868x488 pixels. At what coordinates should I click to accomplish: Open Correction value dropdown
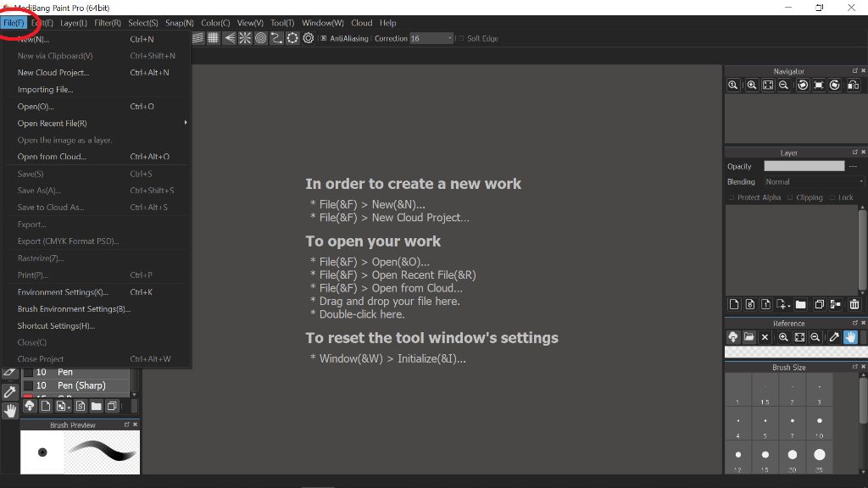431,38
